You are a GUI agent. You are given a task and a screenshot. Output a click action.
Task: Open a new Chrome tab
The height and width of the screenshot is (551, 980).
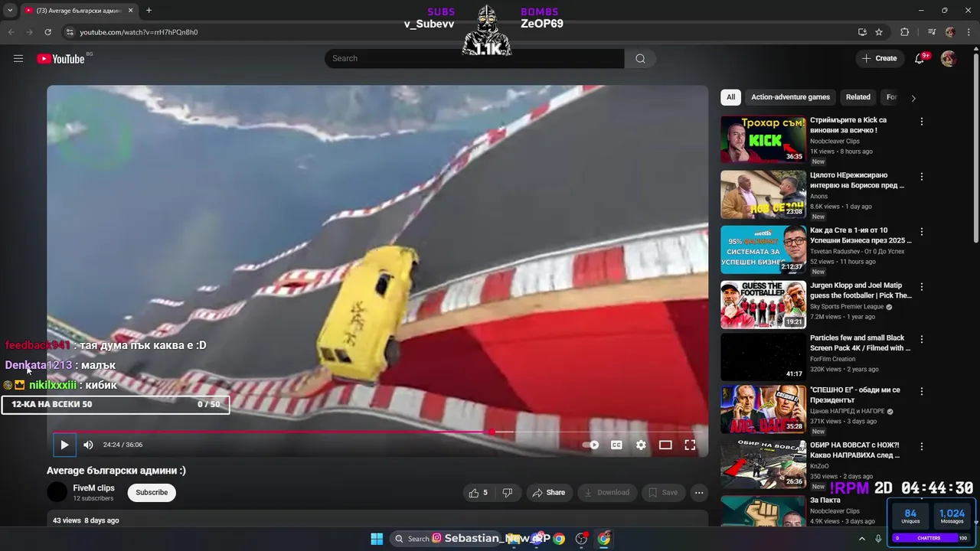point(149,11)
